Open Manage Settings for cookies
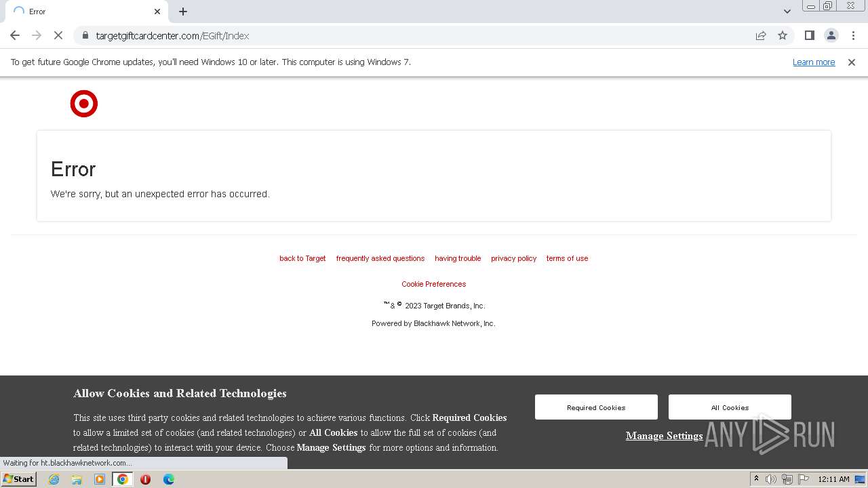 coord(664,436)
